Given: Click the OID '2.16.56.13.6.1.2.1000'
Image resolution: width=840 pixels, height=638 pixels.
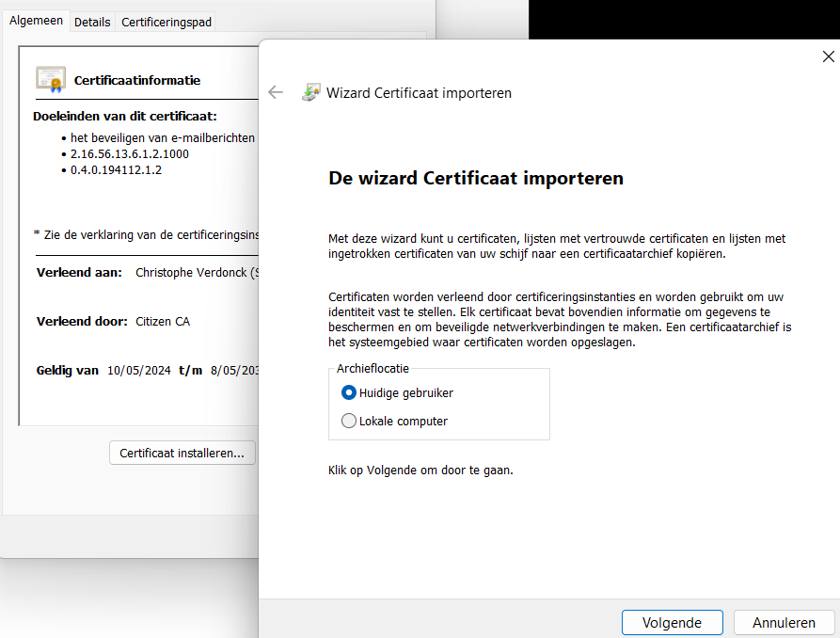Looking at the screenshot, I should [130, 154].
